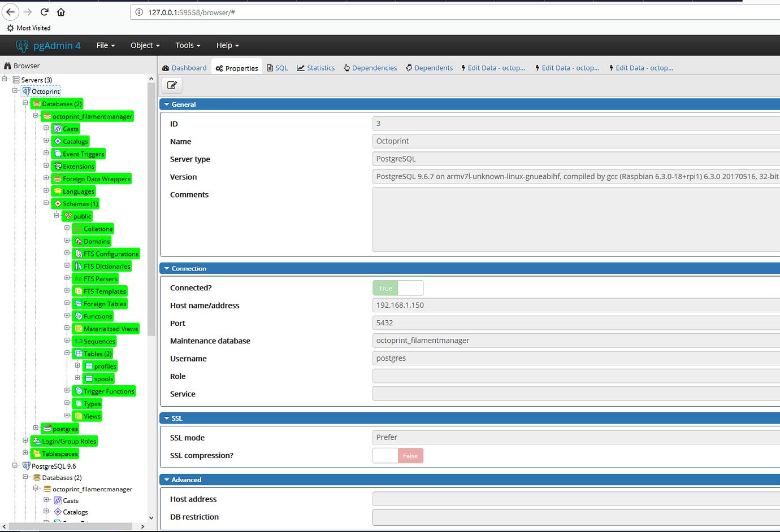Collapse the Tables (2) tree node
Viewport: 780px width, 532px height.
67,354
